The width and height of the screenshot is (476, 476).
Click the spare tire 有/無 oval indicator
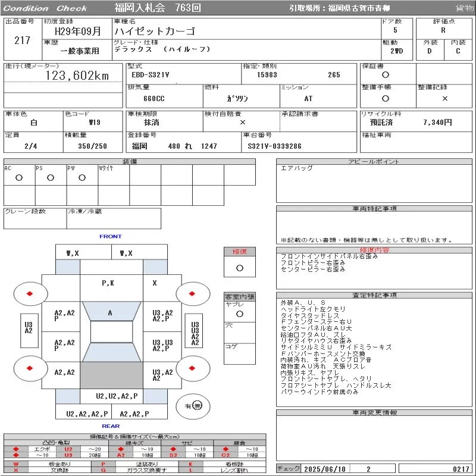(193, 406)
